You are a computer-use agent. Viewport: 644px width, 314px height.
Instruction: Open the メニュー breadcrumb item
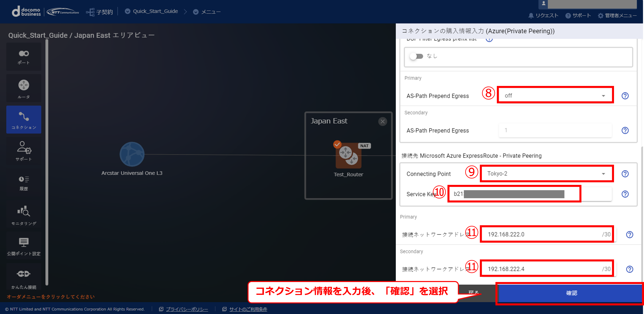tap(207, 12)
